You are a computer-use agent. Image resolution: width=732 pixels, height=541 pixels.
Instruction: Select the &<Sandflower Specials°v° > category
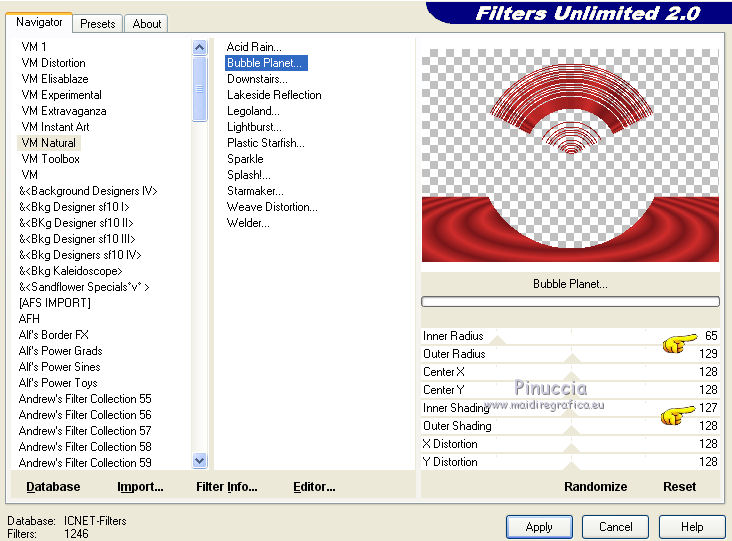click(84, 287)
